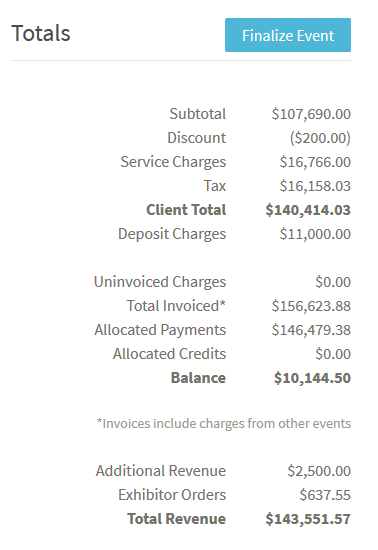Image resolution: width=378 pixels, height=550 pixels.
Task: Select the Exhibitor Orders amount $637.55
Action: point(325,495)
